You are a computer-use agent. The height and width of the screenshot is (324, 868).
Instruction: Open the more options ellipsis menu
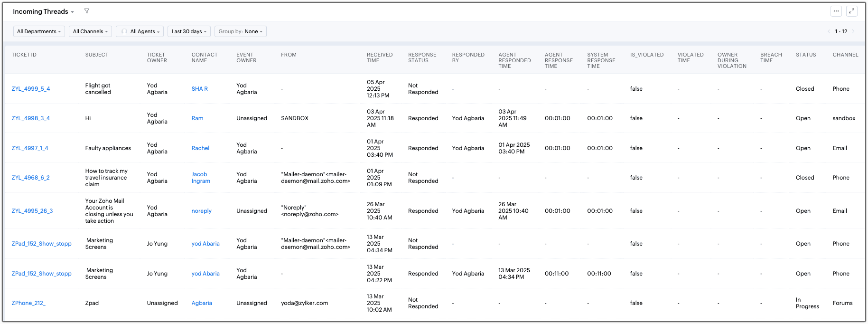tap(836, 11)
